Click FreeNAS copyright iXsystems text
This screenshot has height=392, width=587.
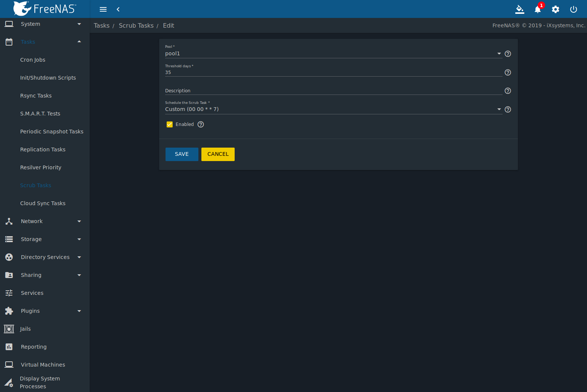[539, 25]
